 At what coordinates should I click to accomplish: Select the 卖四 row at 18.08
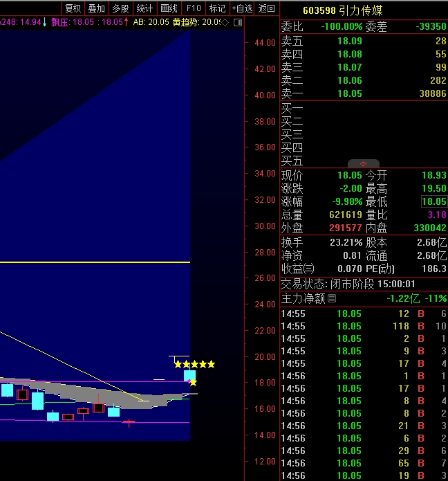[364, 54]
